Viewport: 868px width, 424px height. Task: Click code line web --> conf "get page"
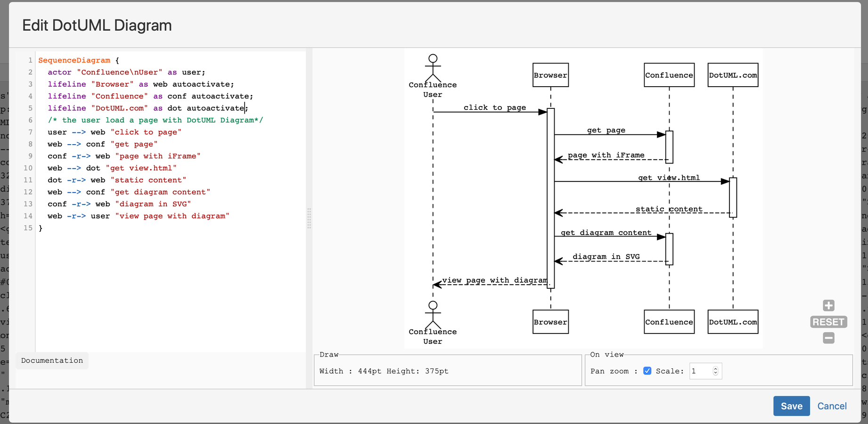click(103, 144)
